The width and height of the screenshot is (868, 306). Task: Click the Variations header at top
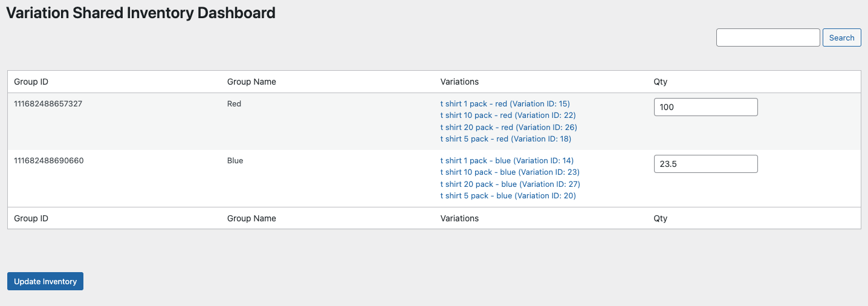click(x=459, y=82)
